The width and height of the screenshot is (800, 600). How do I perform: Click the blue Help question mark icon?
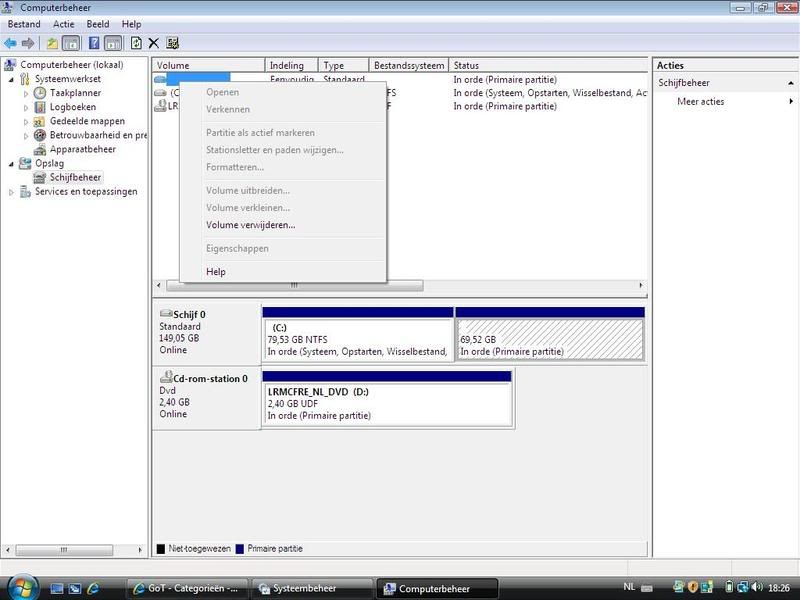point(94,43)
